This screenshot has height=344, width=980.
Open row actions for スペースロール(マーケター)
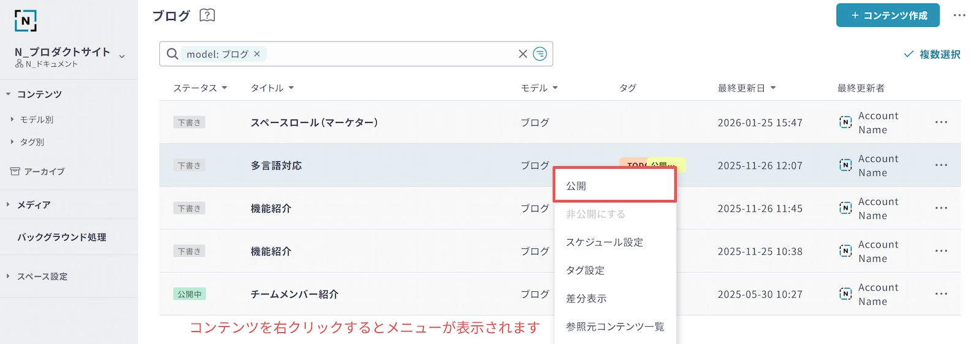941,123
